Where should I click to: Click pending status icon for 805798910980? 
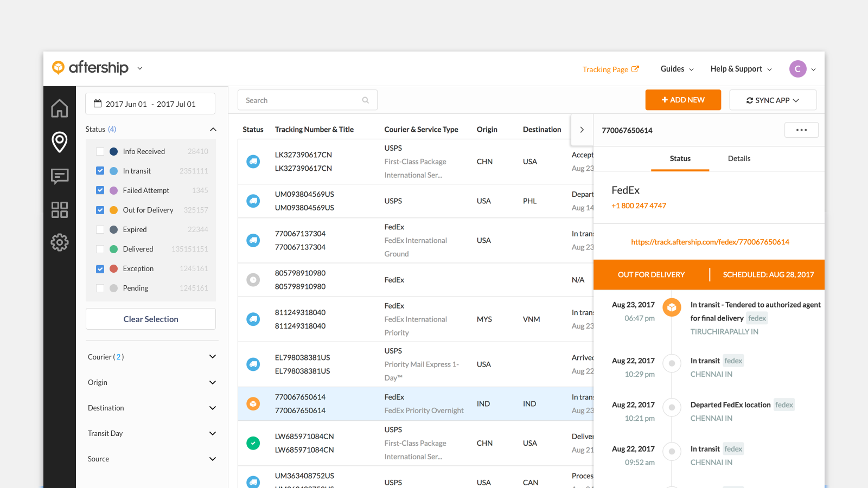[x=253, y=280]
